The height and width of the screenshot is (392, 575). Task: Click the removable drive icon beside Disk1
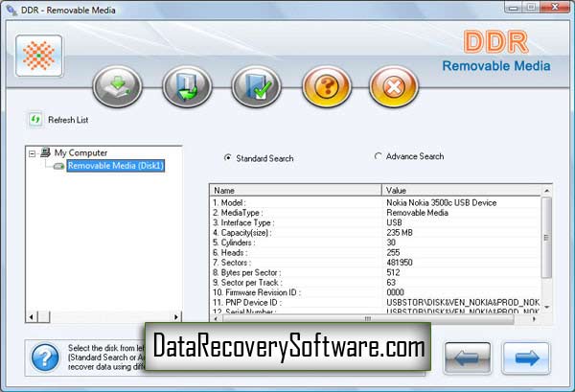point(58,167)
